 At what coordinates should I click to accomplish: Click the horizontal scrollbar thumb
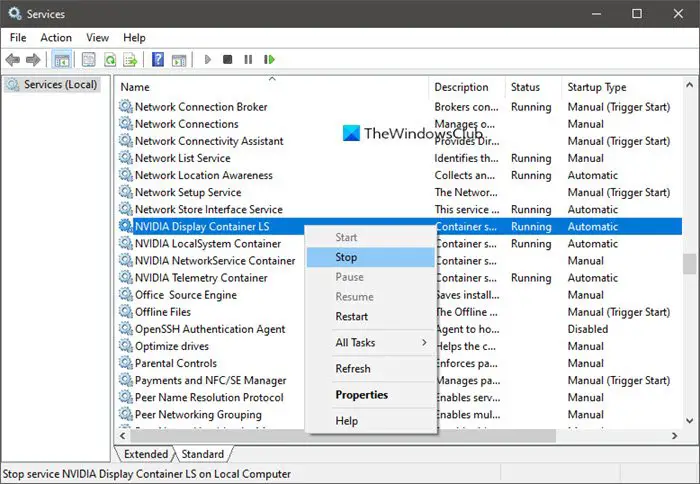342,435
